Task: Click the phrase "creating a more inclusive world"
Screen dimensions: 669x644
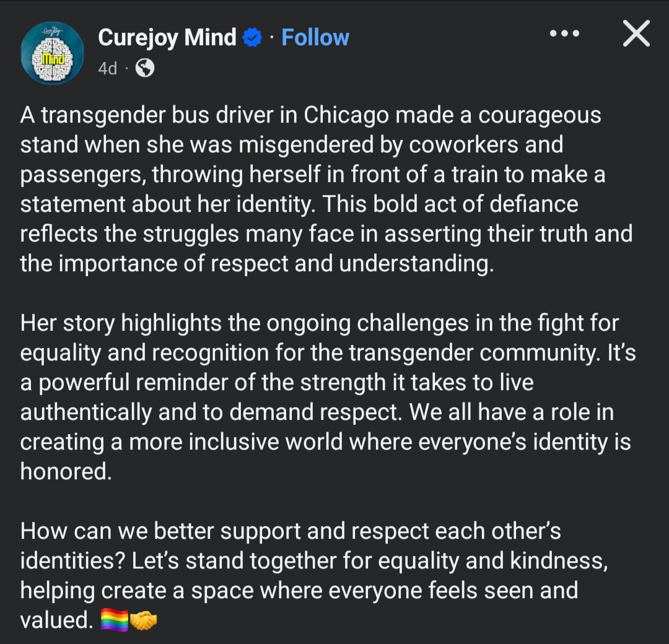Action: click(x=181, y=442)
